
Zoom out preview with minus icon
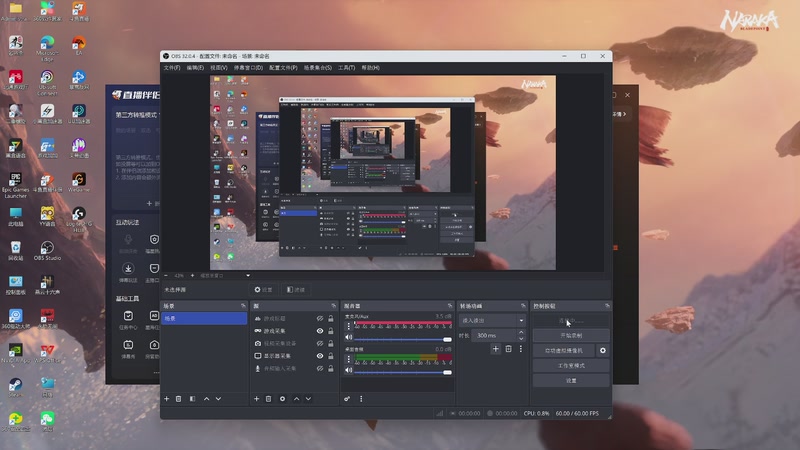166,276
